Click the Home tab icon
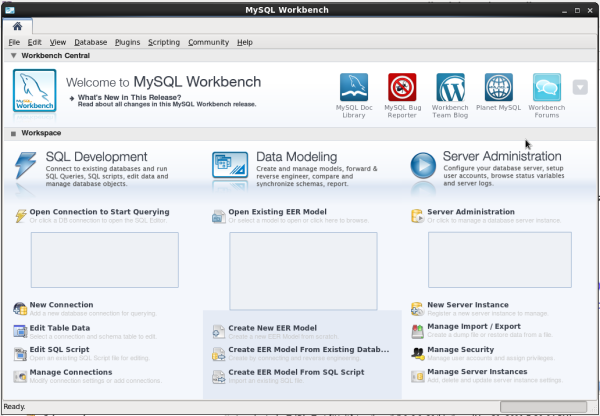 (x=17, y=26)
